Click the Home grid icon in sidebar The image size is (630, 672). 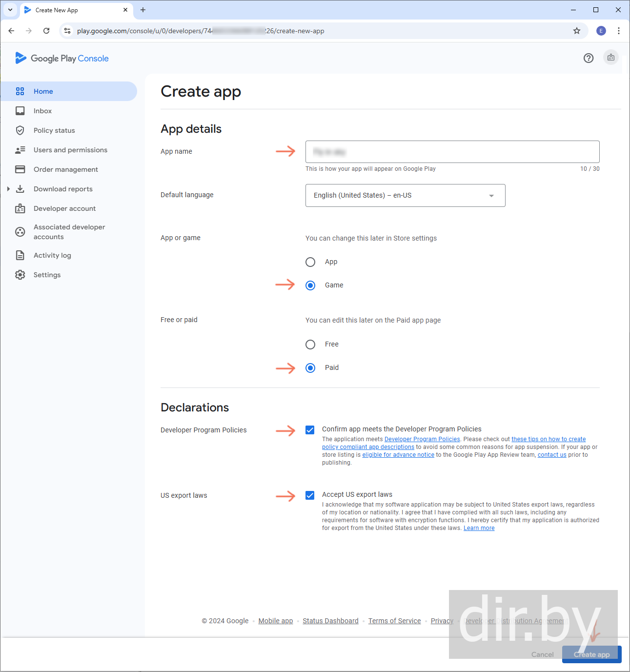pos(20,91)
